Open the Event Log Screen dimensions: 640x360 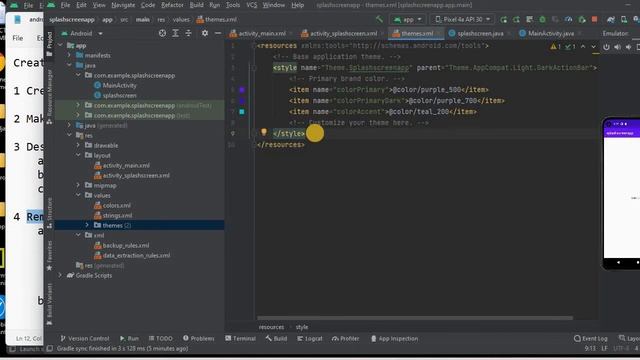pyautogui.click(x=591, y=338)
